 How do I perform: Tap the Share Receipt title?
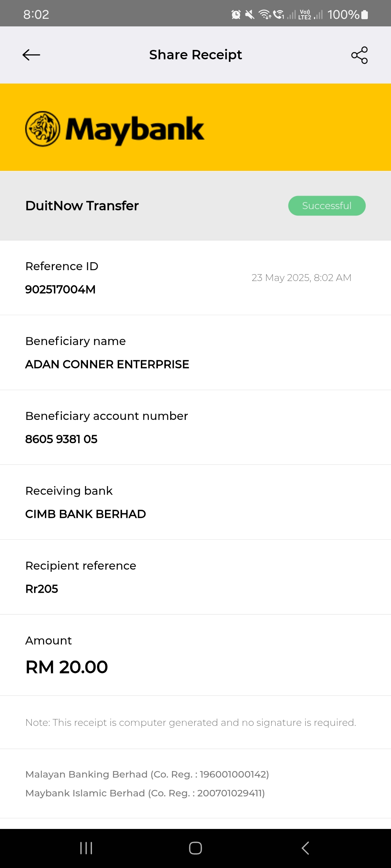[195, 55]
